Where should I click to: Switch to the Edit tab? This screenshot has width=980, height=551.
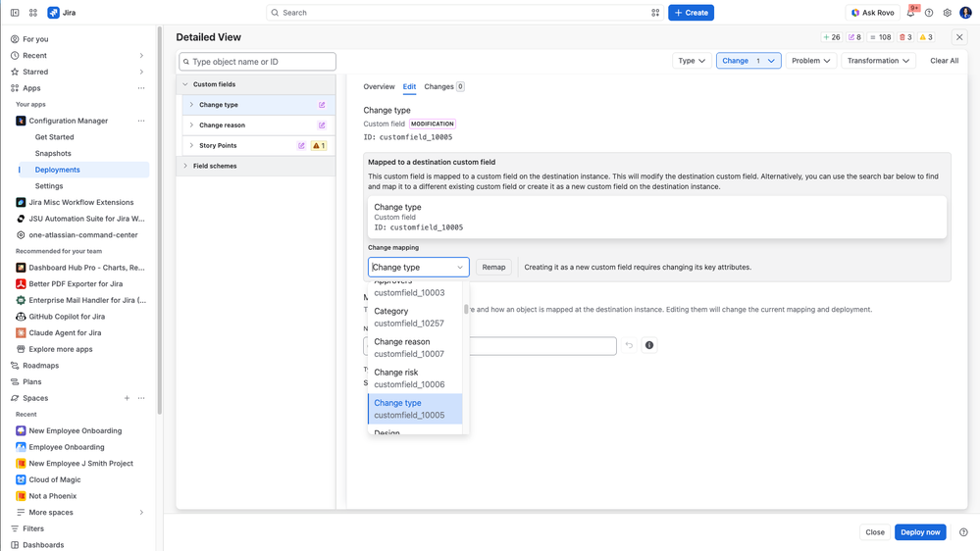tap(409, 87)
